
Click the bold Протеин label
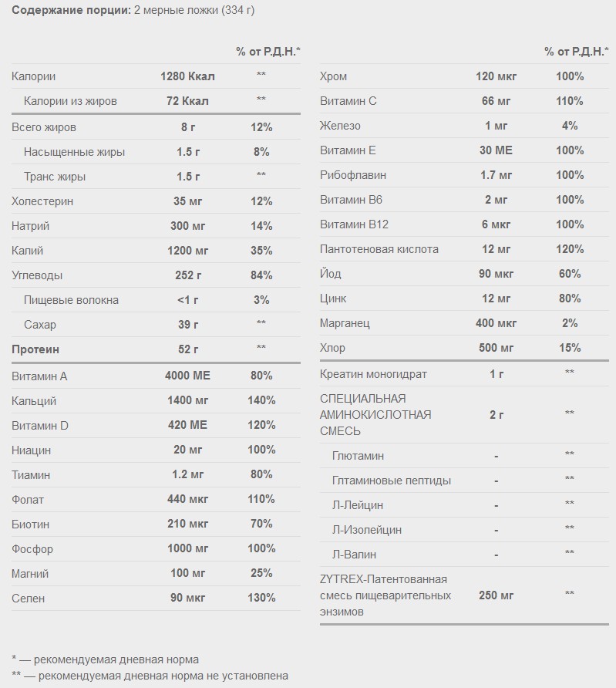(35, 349)
